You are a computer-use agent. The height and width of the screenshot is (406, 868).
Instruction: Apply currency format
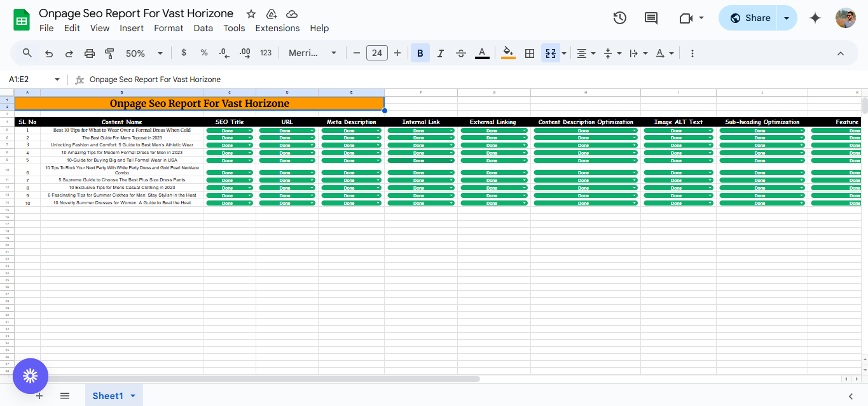pos(184,53)
